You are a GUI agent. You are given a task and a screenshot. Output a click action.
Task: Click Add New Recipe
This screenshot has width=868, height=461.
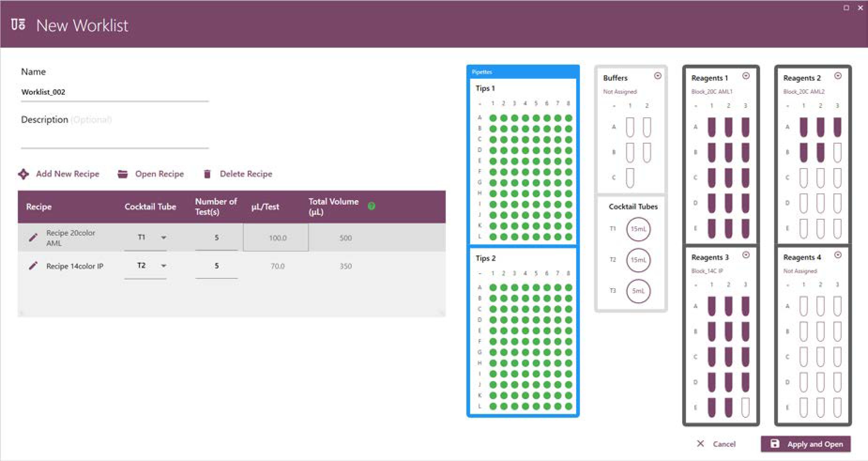tap(59, 174)
